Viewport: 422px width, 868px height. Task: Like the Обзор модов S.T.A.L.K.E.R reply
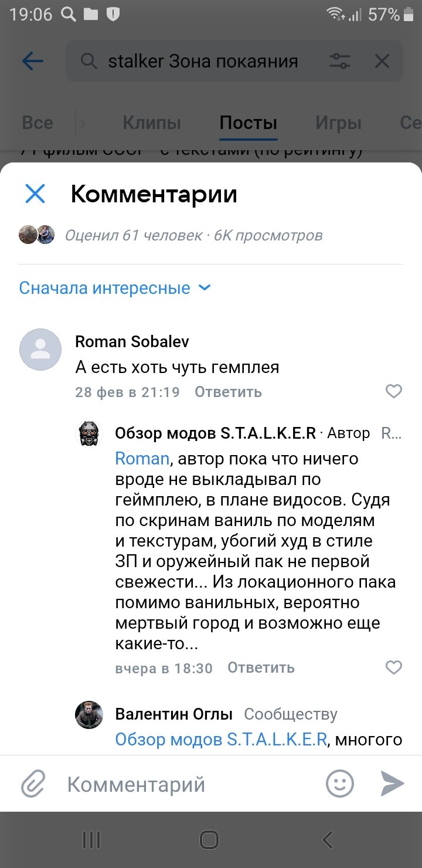(x=394, y=667)
